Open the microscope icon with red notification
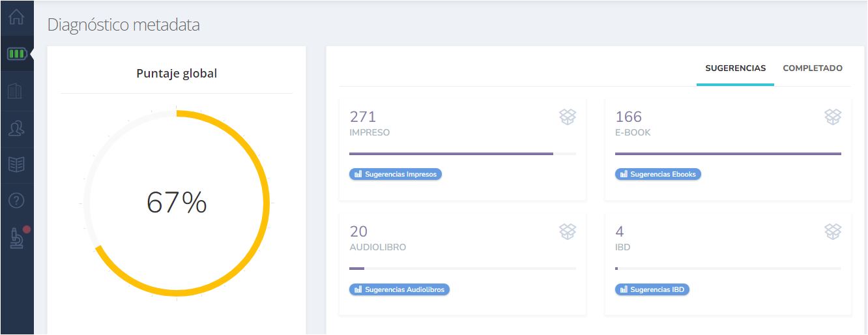868x335 pixels. pos(18,238)
